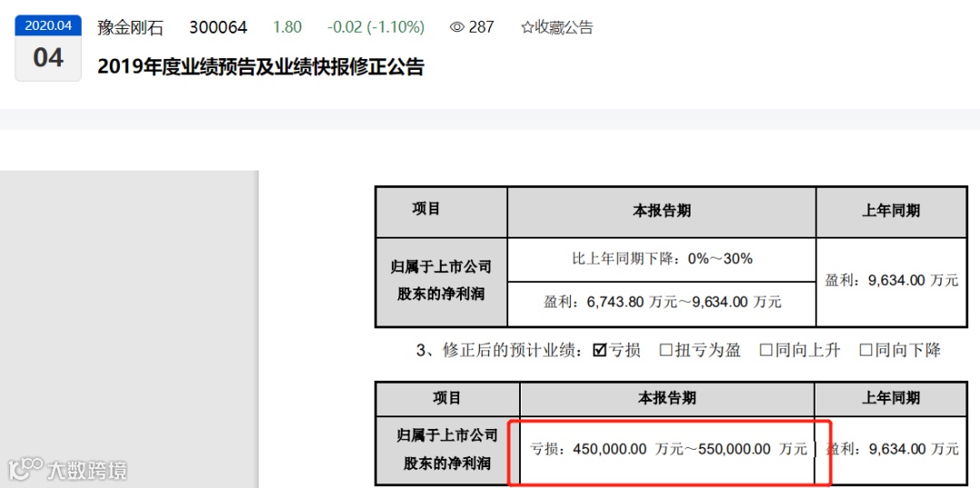Viewport: 980px width, 488px height.
Task: Open the title 2019年度业绩预告及业绩快报修正公告
Action: (260, 67)
